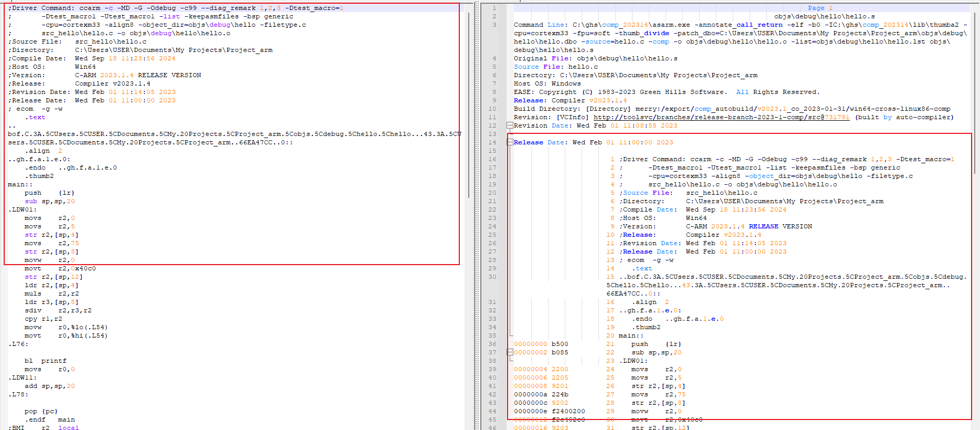Click 'Source File: hello.c' in right pane
The image size is (980, 430).
coord(555,67)
